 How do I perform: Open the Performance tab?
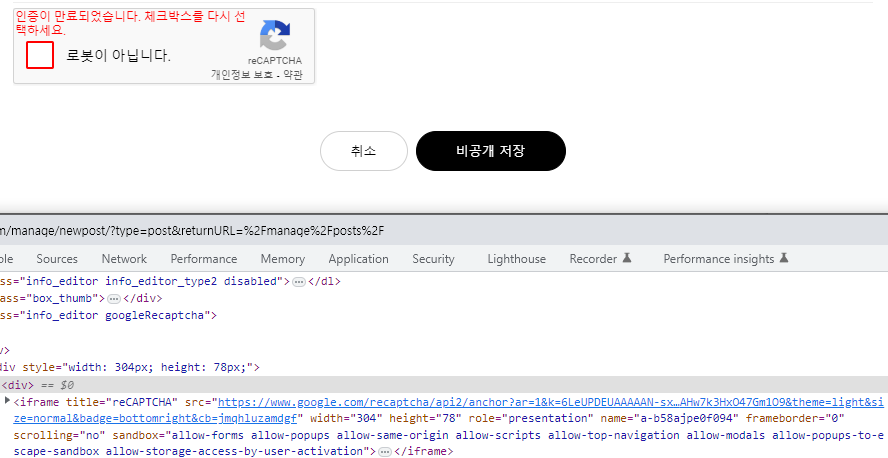click(204, 259)
